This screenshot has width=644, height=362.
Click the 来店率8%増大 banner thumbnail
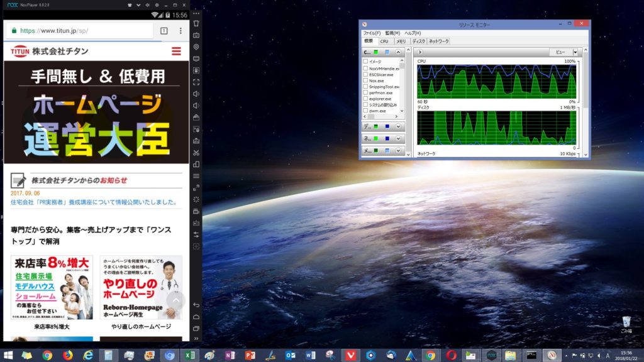pos(52,287)
